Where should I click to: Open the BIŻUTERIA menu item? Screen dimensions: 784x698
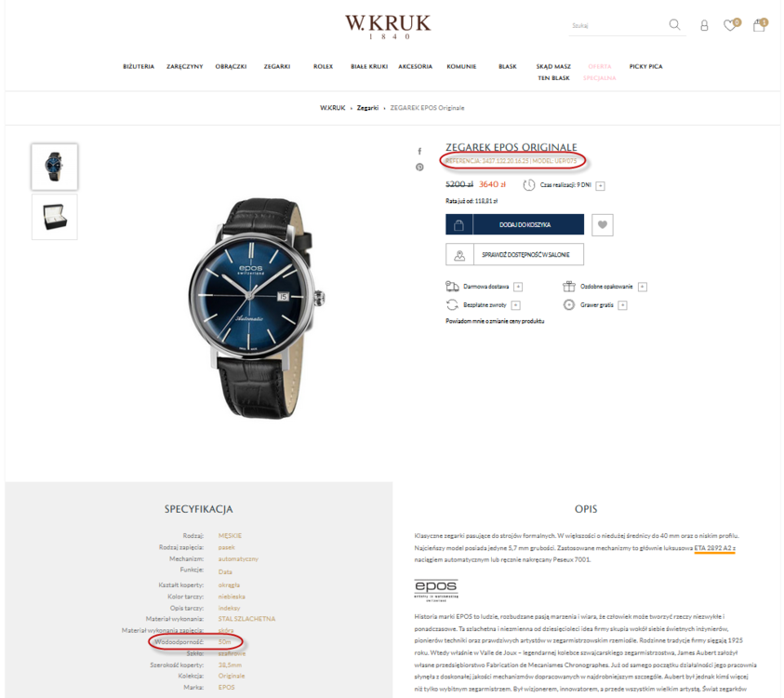139,66
